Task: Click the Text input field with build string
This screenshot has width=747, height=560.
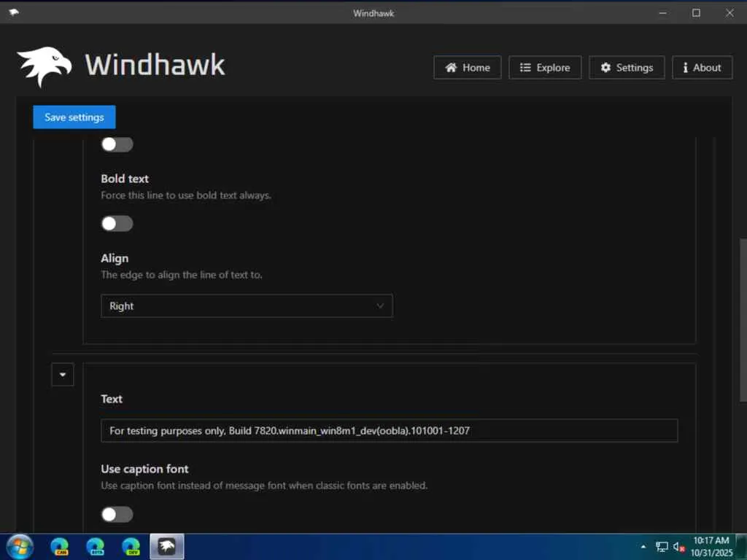Action: coord(390,430)
